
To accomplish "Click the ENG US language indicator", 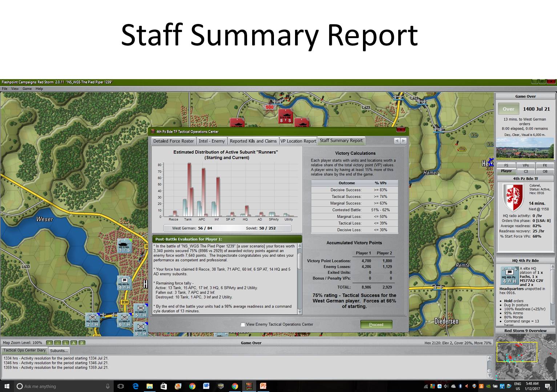I will (x=517, y=386).
